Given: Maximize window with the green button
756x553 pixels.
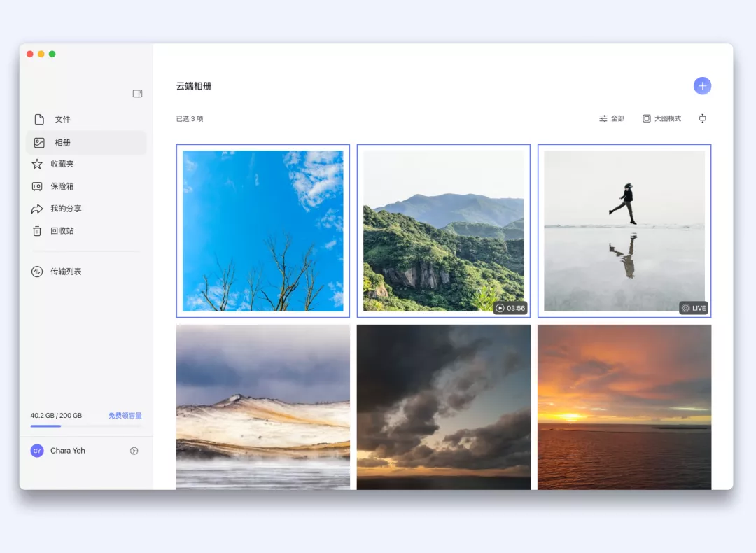Looking at the screenshot, I should [52, 54].
